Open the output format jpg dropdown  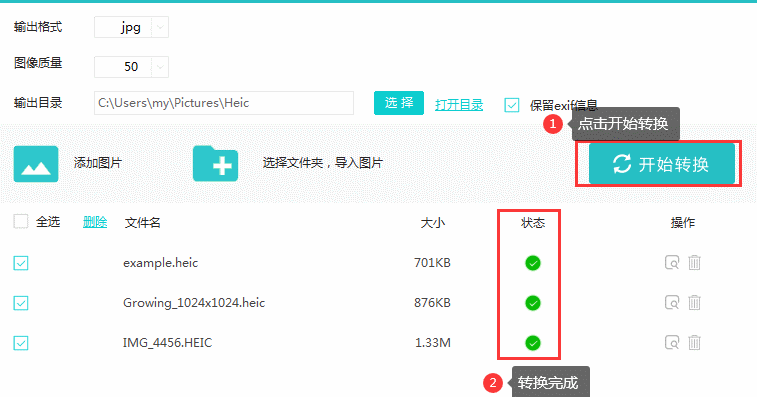131,27
